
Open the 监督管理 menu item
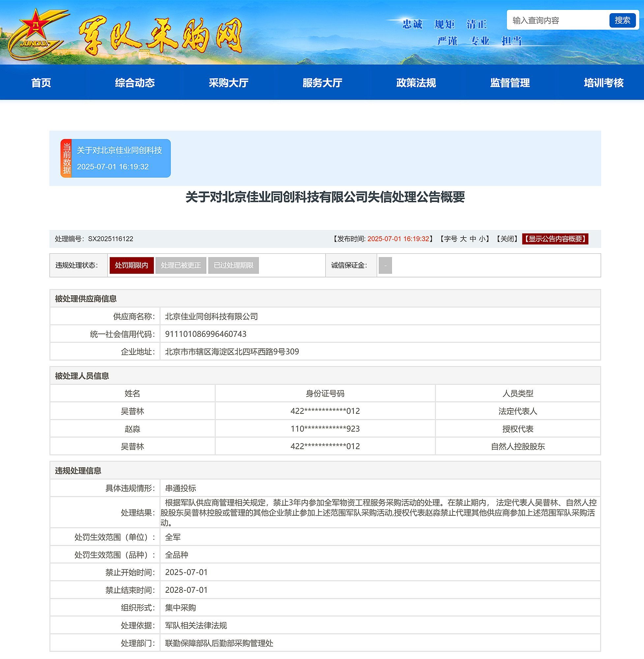510,82
